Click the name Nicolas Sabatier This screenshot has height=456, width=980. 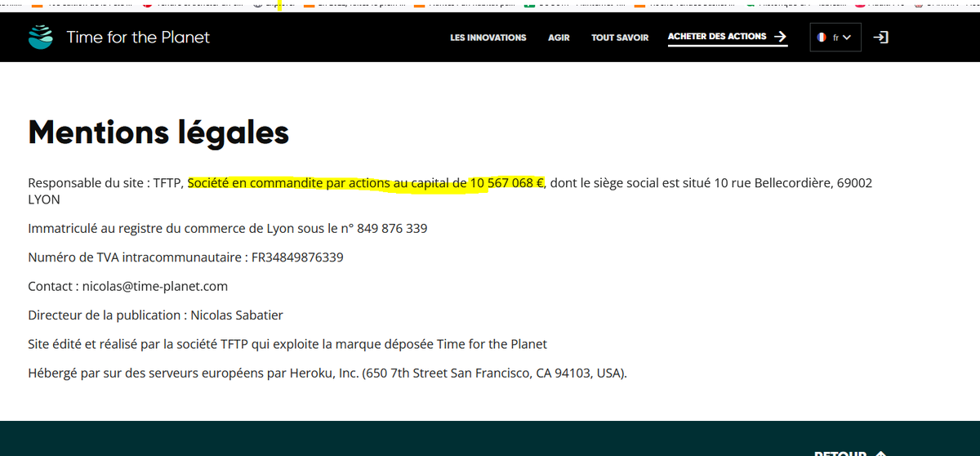pos(237,315)
